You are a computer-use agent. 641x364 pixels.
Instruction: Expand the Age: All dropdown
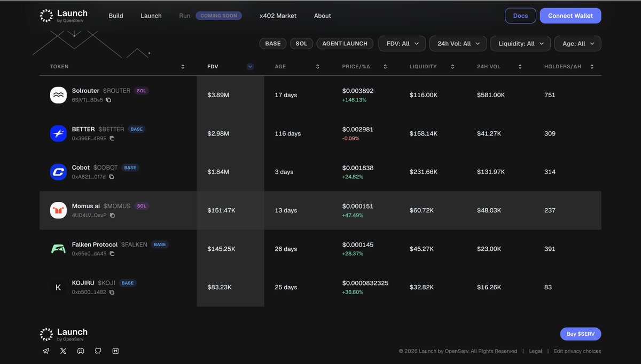point(578,44)
